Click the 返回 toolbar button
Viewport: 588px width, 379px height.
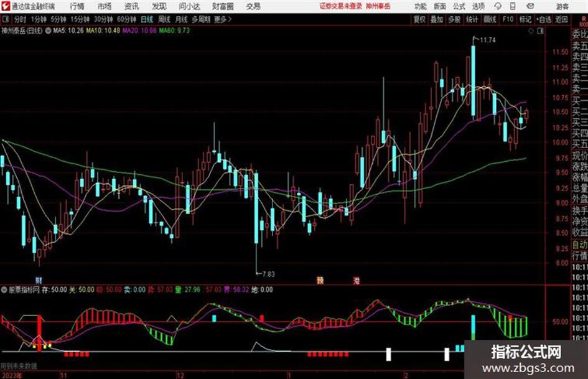[x=561, y=19]
